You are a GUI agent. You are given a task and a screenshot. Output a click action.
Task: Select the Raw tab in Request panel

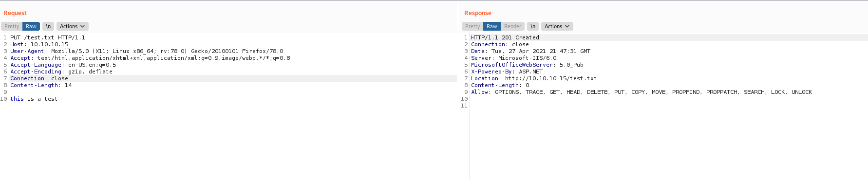click(x=31, y=26)
